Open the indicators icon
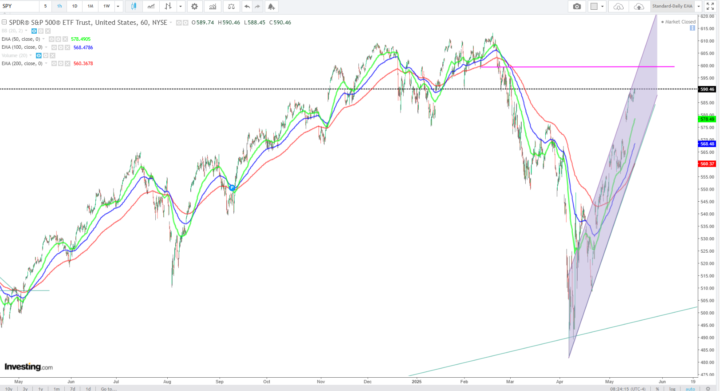720x391 pixels. [151, 6]
